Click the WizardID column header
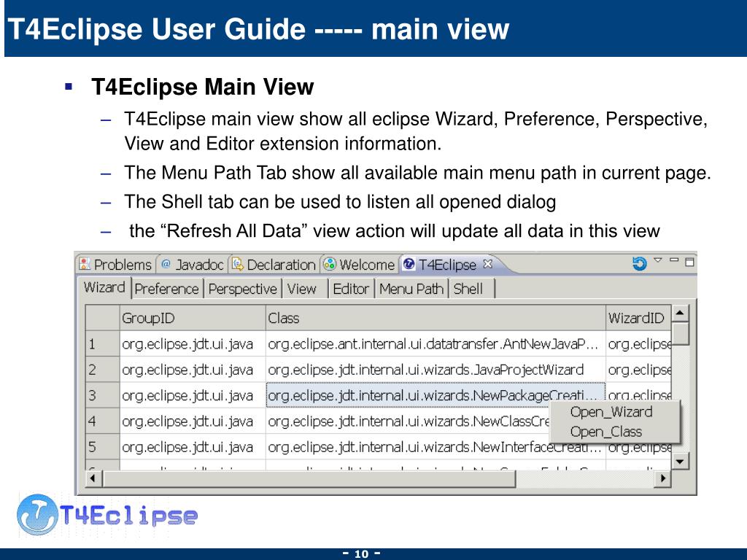Viewport: 747px width, 560px height. pos(638,318)
